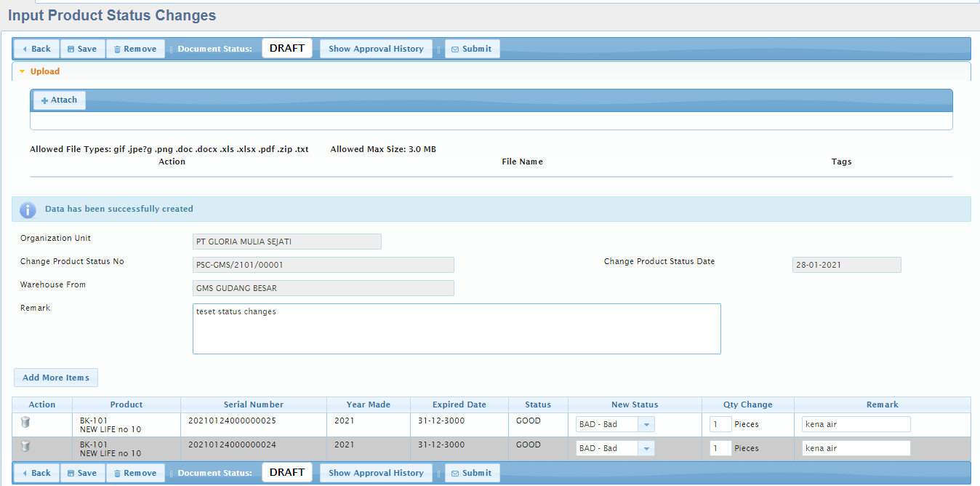The image size is (980, 486).
Task: Click the File Name header in upload list
Action: point(522,162)
